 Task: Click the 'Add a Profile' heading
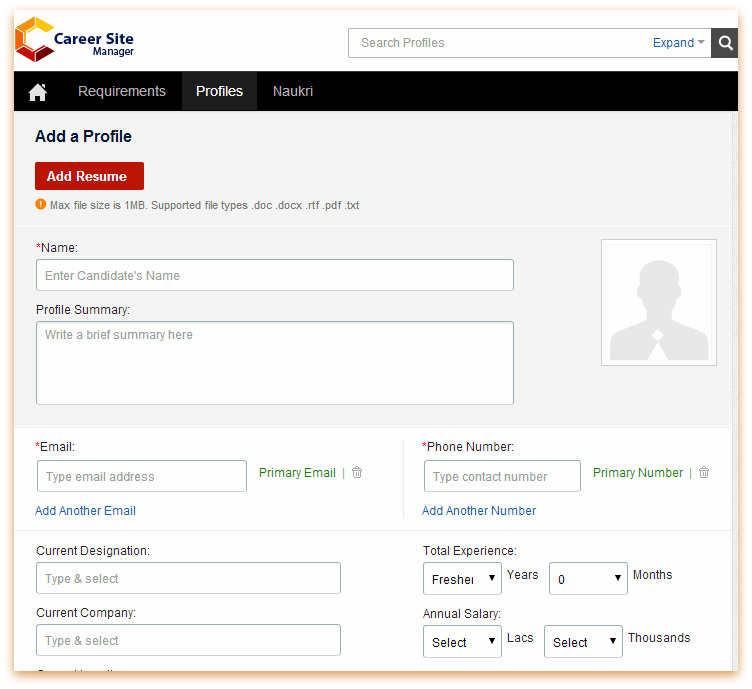[83, 136]
